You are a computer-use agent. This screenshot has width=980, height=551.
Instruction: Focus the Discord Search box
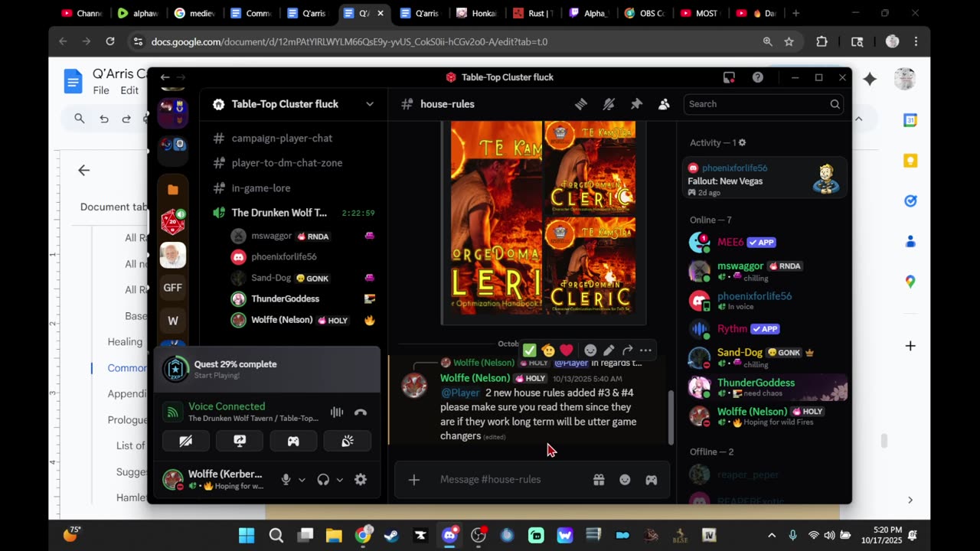(x=763, y=104)
